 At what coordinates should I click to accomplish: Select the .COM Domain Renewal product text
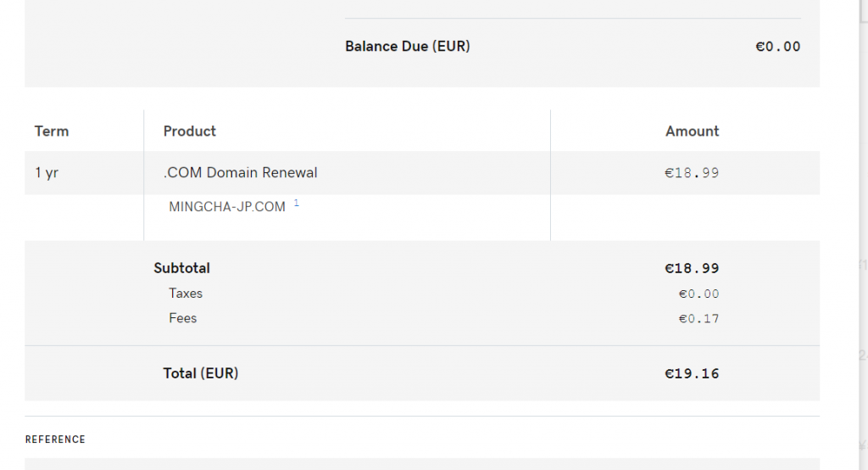pyautogui.click(x=240, y=173)
